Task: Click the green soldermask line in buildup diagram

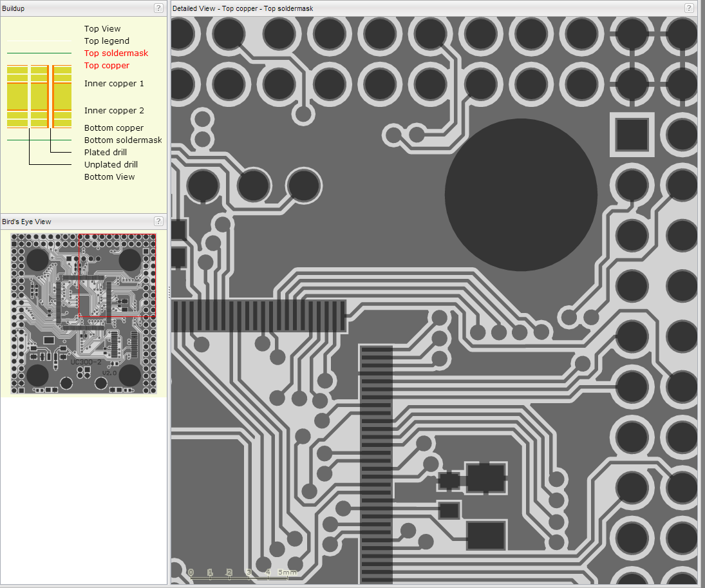Action: click(x=39, y=53)
